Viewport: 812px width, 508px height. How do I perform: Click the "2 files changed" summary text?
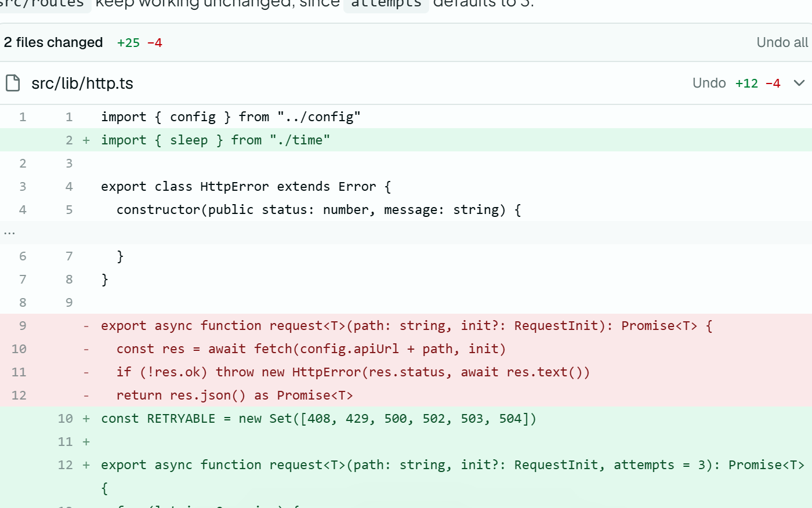tap(53, 42)
